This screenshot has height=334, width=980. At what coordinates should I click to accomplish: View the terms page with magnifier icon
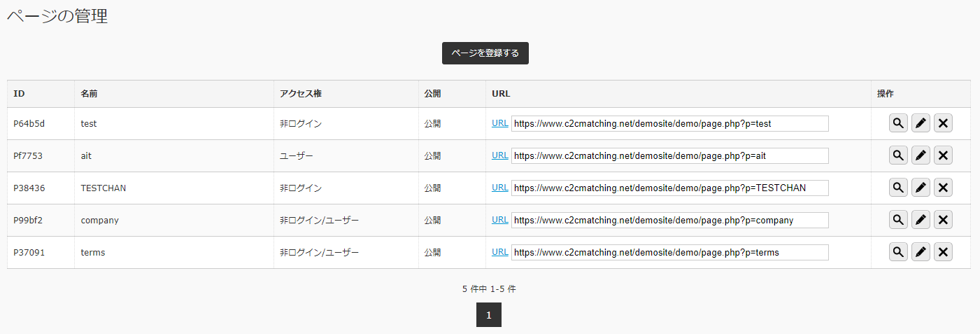point(898,252)
